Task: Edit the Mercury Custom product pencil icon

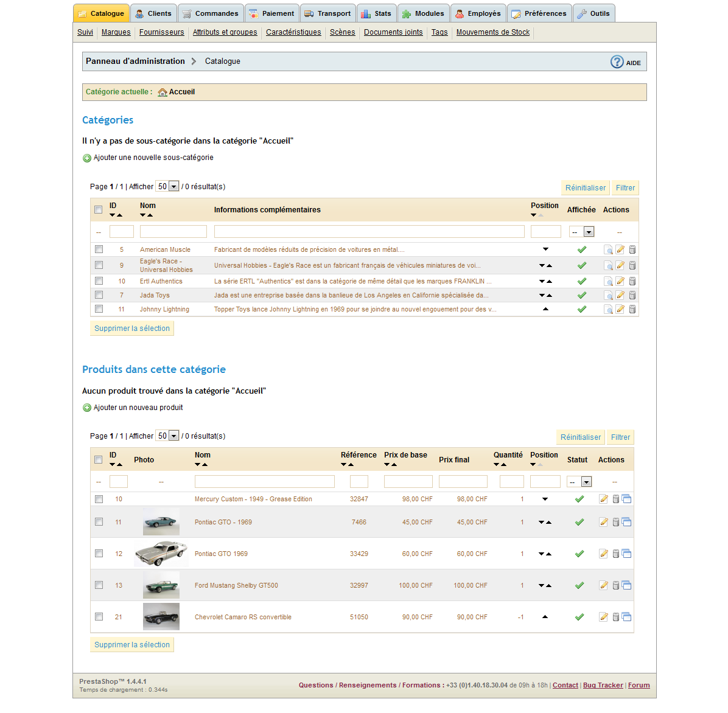Action: [603, 499]
